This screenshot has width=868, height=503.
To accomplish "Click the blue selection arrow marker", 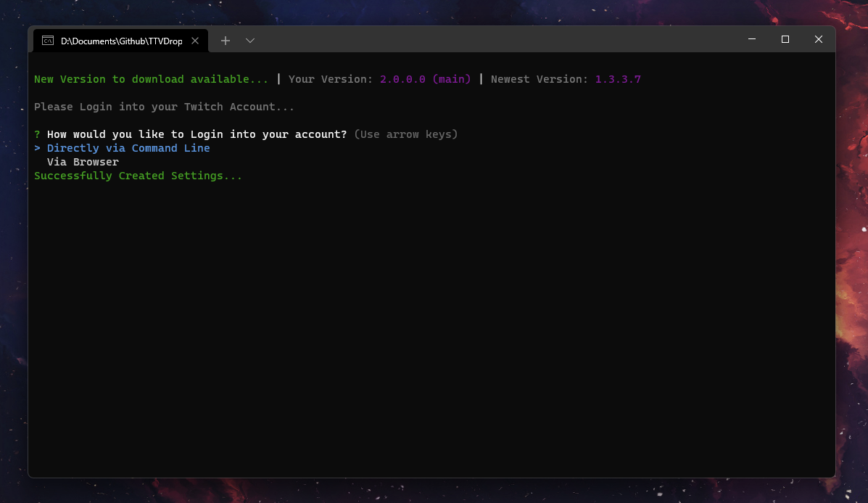I will point(37,148).
